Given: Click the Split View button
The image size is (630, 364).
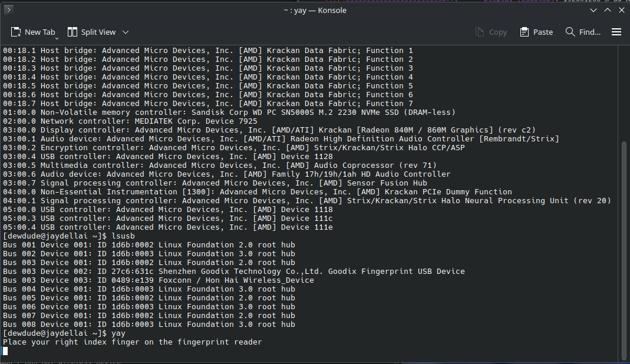Looking at the screenshot, I should tap(91, 32).
